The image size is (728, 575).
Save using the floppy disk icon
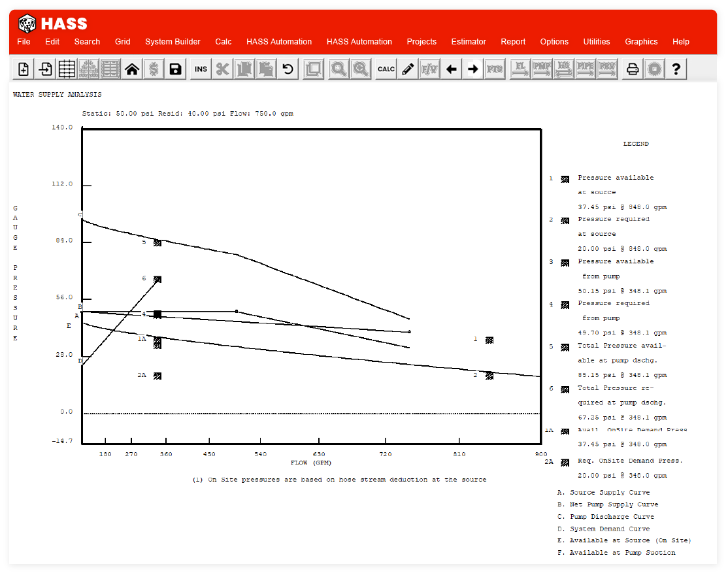(175, 69)
